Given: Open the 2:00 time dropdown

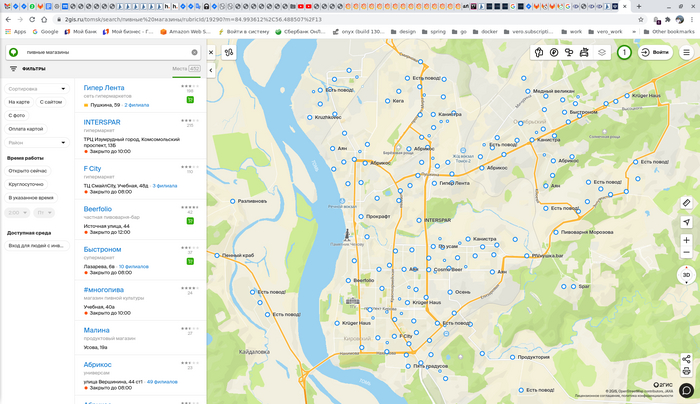Looking at the screenshot, I should pos(17,212).
